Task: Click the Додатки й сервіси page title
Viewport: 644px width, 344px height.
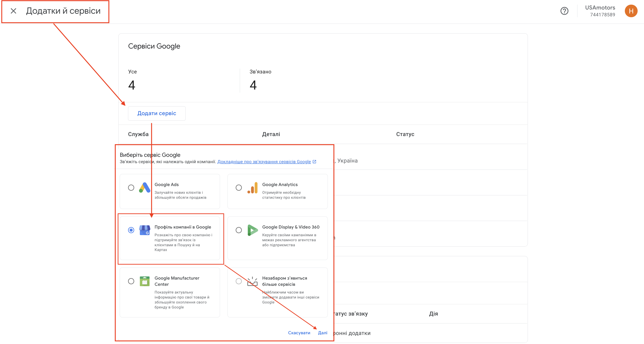Action: pyautogui.click(x=63, y=11)
